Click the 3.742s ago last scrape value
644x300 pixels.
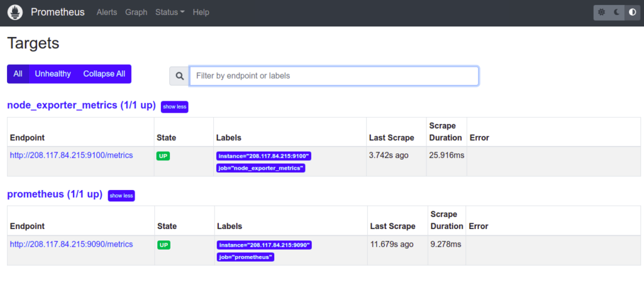pyautogui.click(x=389, y=155)
